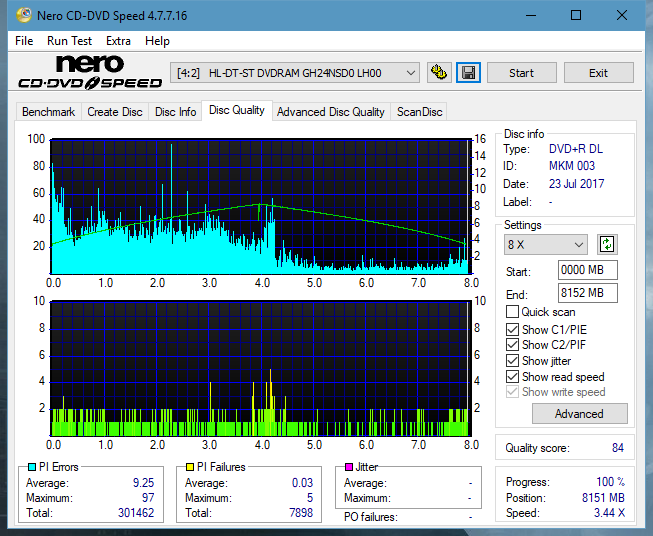Toggle Show read speed checkbox

pos(512,376)
